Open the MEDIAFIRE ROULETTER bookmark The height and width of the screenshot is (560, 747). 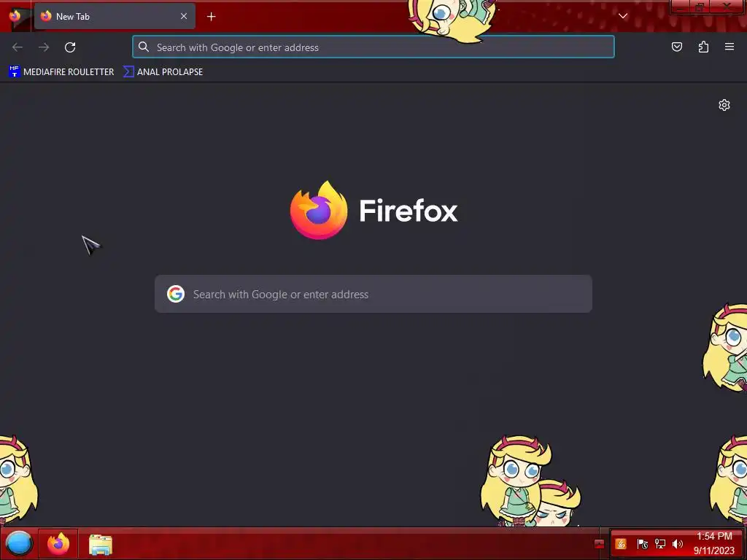(61, 72)
